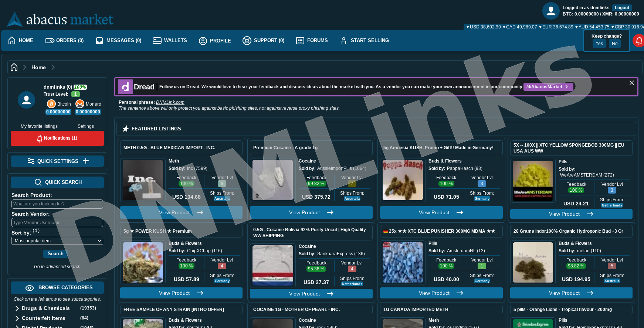Choose No for Keep change

coord(615,44)
